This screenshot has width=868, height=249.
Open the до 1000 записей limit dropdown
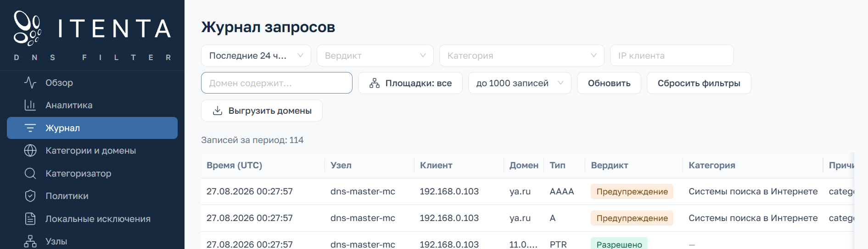pyautogui.click(x=520, y=83)
